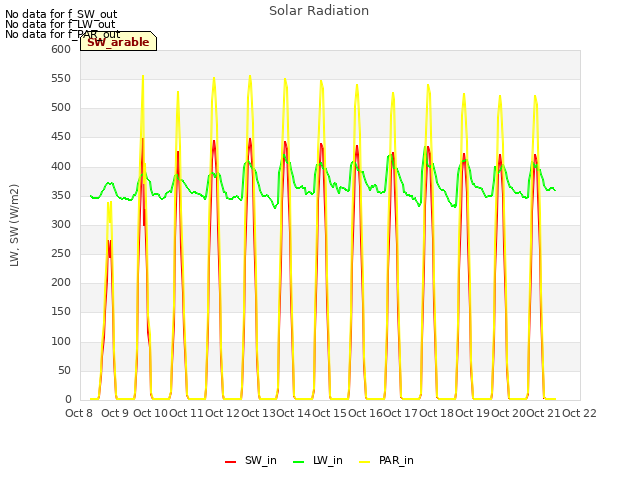640x480 pixels.
Task: Click the Oct 12 x-axis label
Action: pos(222,413)
